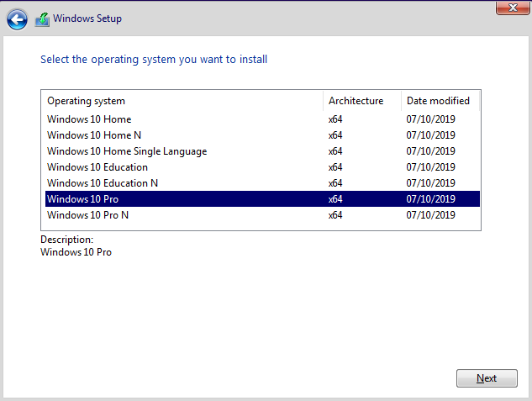Image resolution: width=532 pixels, height=401 pixels.
Task: Select Windows 10 Education row
Action: pos(262,167)
